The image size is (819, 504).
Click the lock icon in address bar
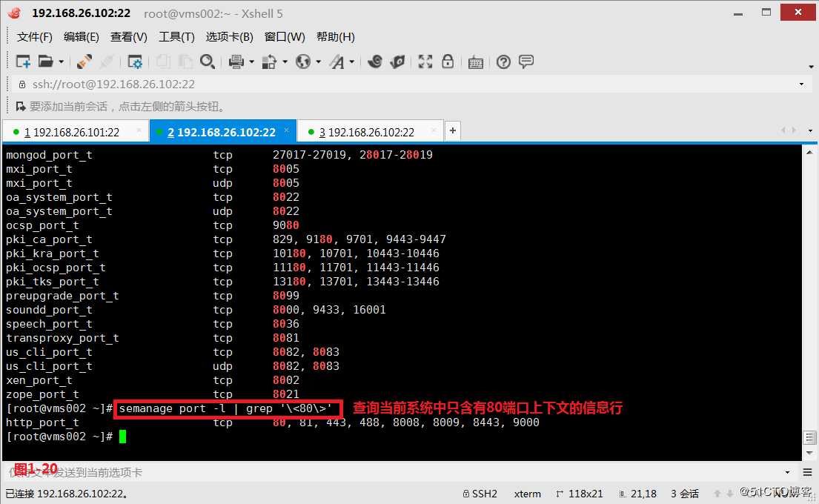point(22,84)
